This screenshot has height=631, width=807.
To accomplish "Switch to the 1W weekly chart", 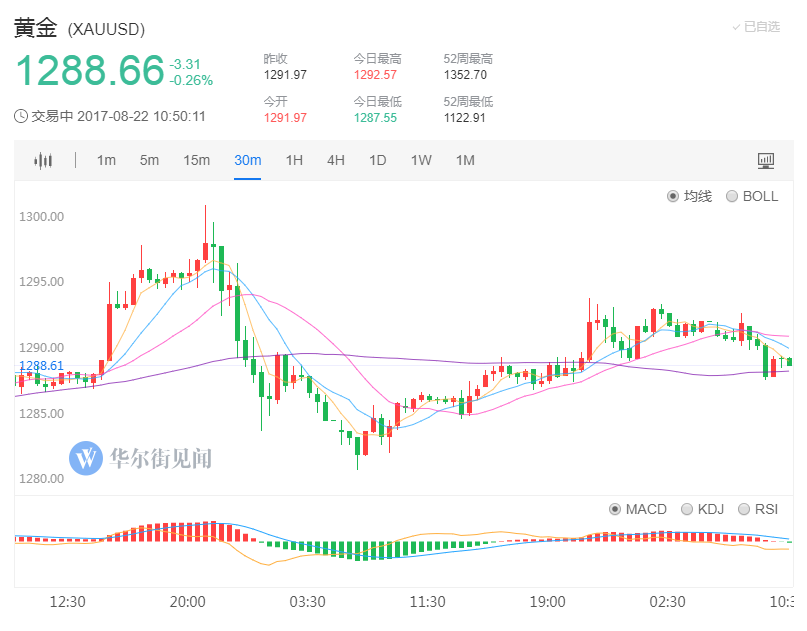I will coord(421,161).
